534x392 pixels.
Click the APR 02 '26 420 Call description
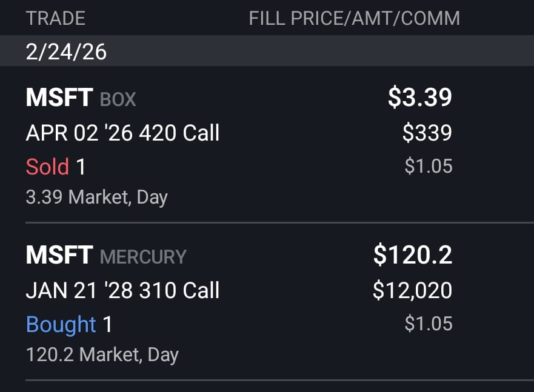(122, 133)
